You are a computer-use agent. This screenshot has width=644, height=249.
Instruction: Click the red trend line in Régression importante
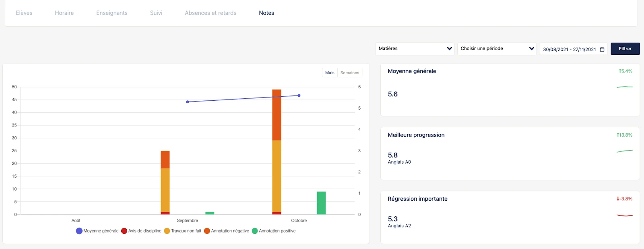click(x=624, y=216)
